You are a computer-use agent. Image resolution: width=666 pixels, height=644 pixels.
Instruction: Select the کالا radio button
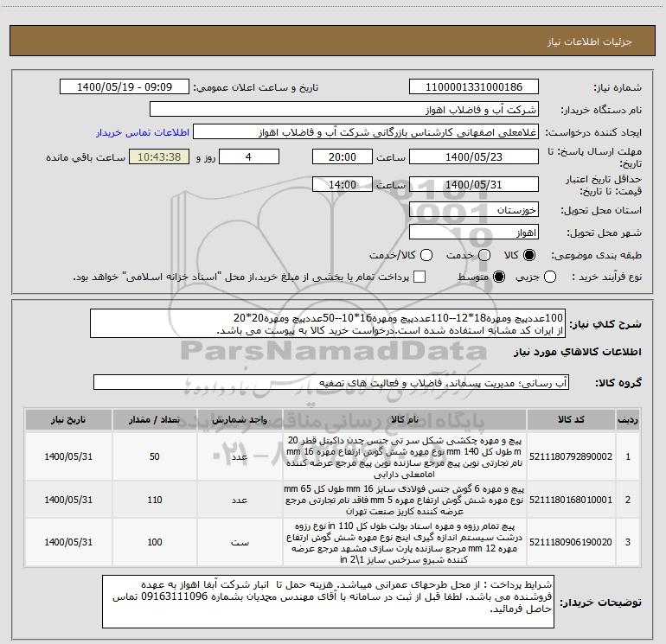coord(529,255)
